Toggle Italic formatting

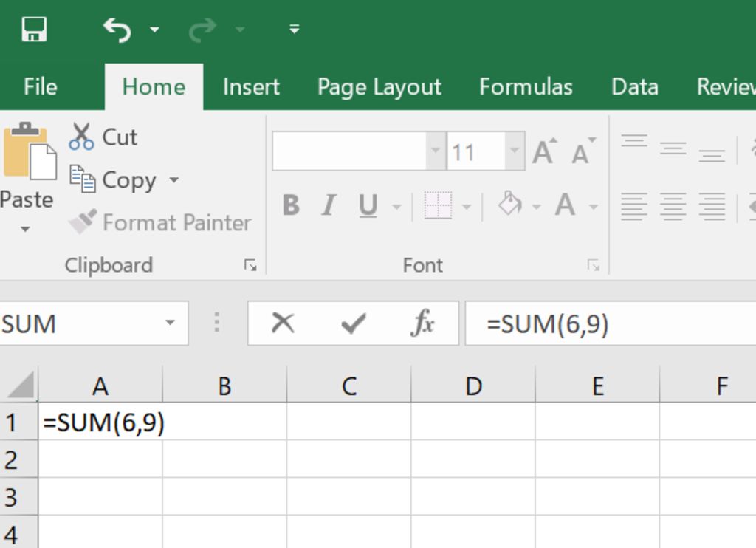[x=329, y=205]
